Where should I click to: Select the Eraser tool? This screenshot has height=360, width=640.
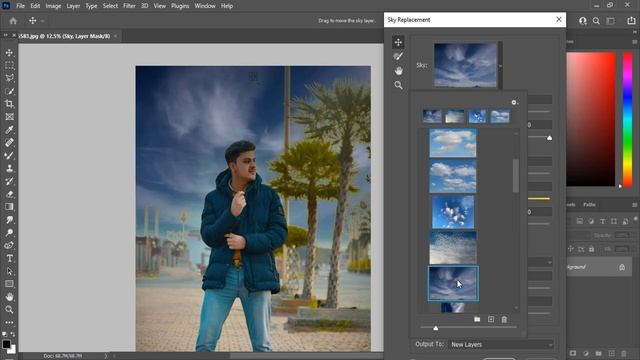click(x=9, y=194)
